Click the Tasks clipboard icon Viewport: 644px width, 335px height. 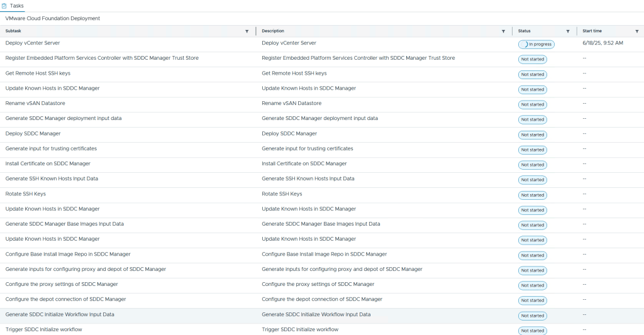coord(5,6)
